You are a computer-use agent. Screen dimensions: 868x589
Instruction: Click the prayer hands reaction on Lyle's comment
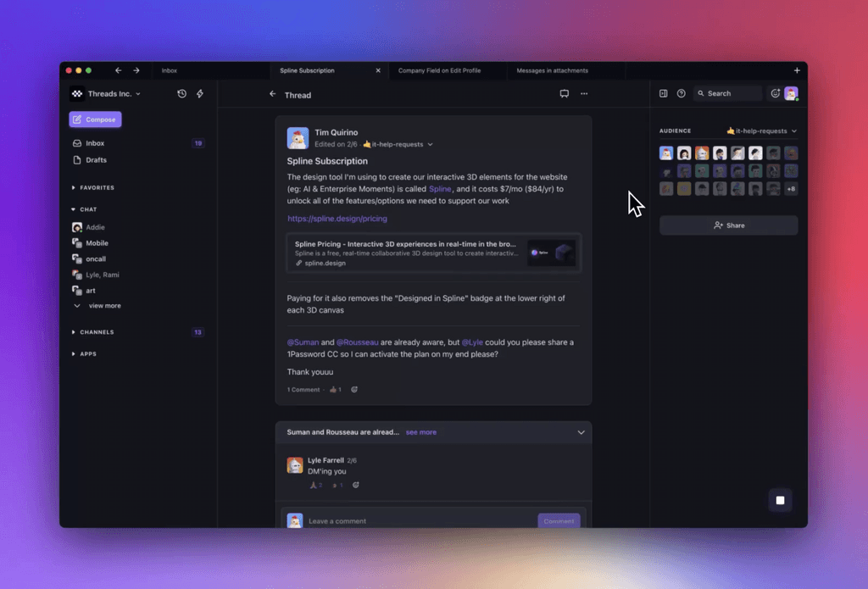tap(316, 485)
